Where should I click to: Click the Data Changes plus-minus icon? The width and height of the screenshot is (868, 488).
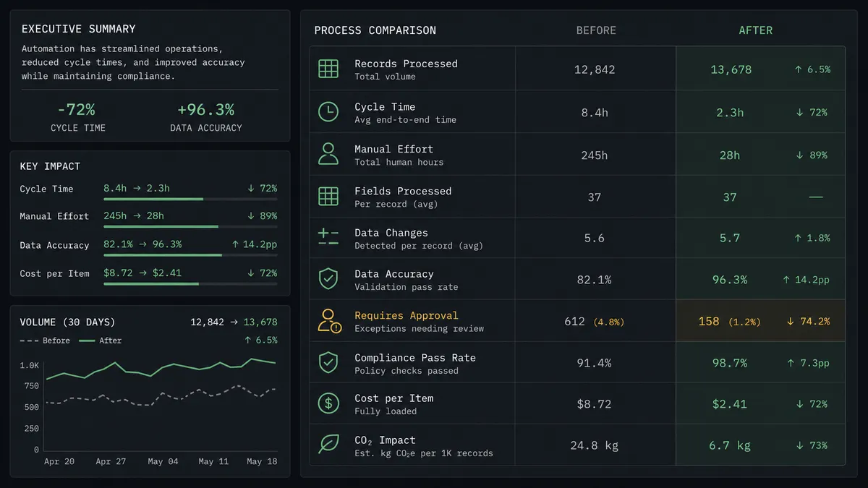point(328,238)
